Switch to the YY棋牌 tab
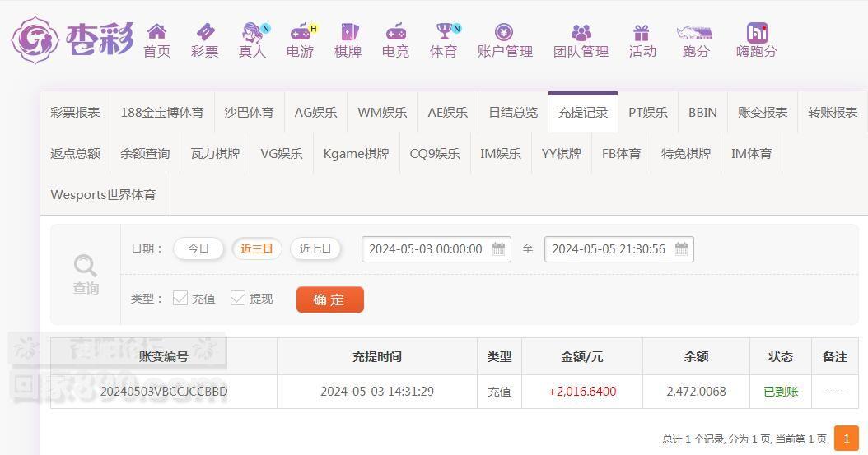 point(562,154)
